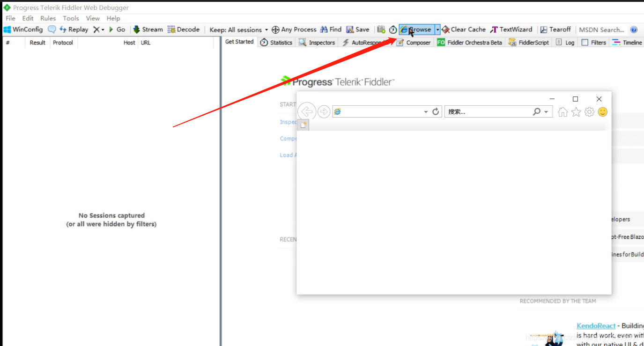This screenshot has width=644, height=346.
Task: Refresh the page in browser window
Action: (x=436, y=111)
